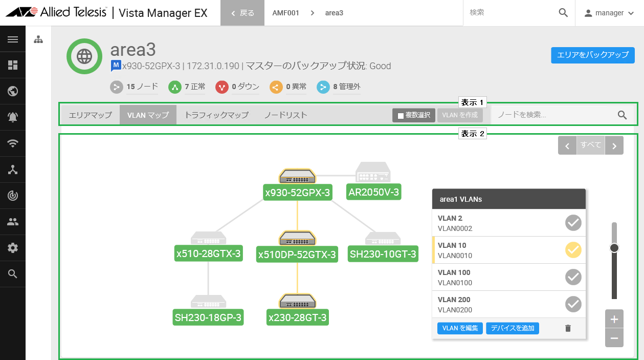Zoom in with the plus button
Image resolution: width=644 pixels, height=360 pixels.
click(614, 319)
